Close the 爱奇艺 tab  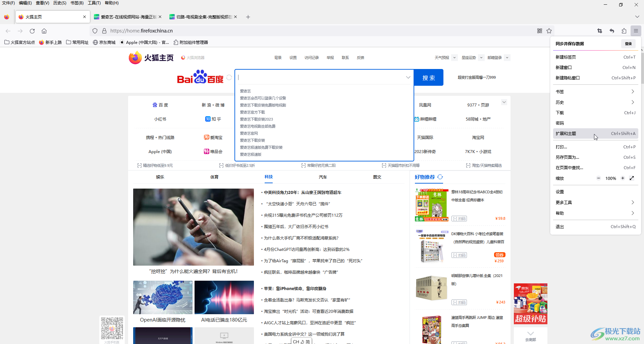(x=160, y=17)
